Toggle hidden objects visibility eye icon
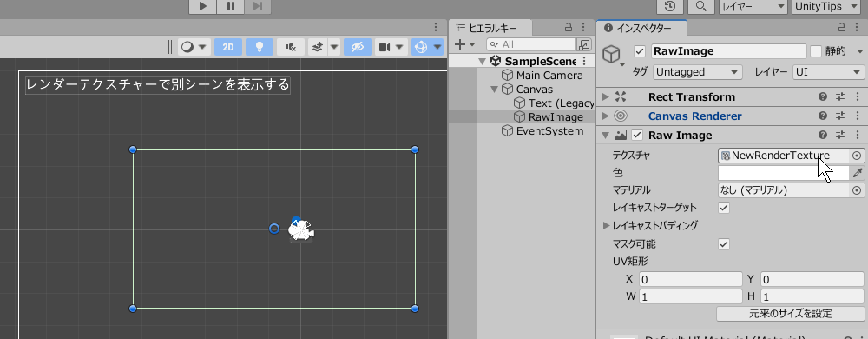This screenshot has height=339, width=868. [357, 47]
